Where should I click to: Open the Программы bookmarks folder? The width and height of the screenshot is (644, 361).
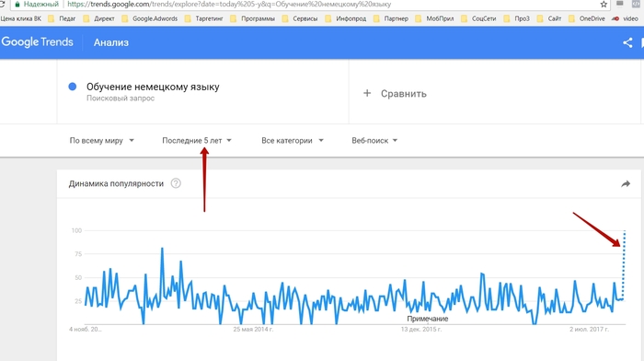[252, 18]
